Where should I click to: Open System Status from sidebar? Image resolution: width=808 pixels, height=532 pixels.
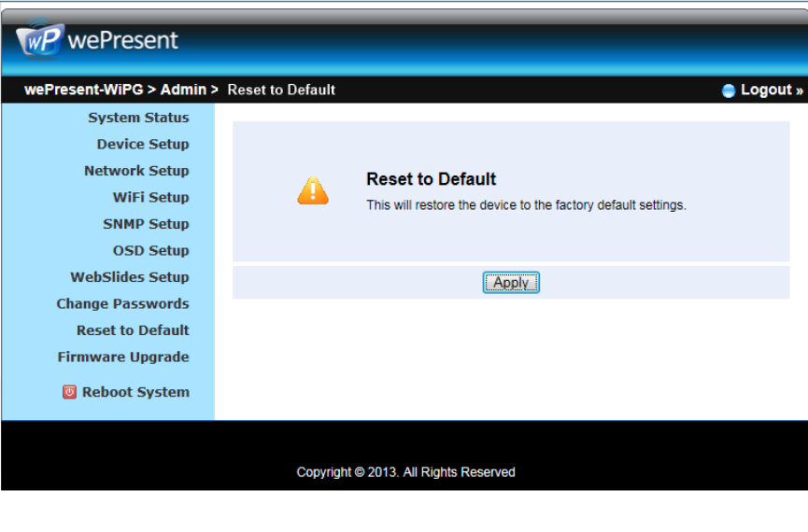(138, 118)
